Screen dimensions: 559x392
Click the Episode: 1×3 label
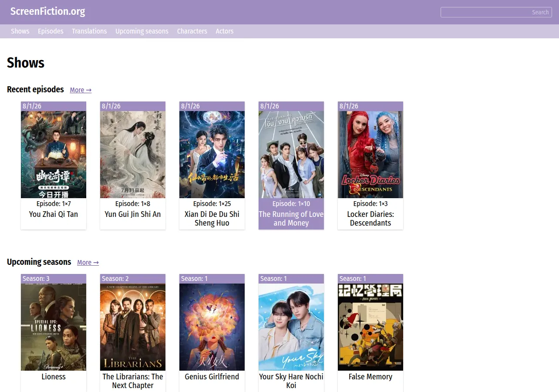pyautogui.click(x=370, y=204)
